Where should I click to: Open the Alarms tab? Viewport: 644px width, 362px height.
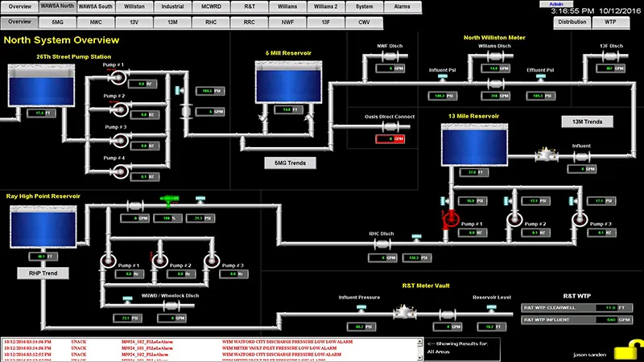pos(401,6)
